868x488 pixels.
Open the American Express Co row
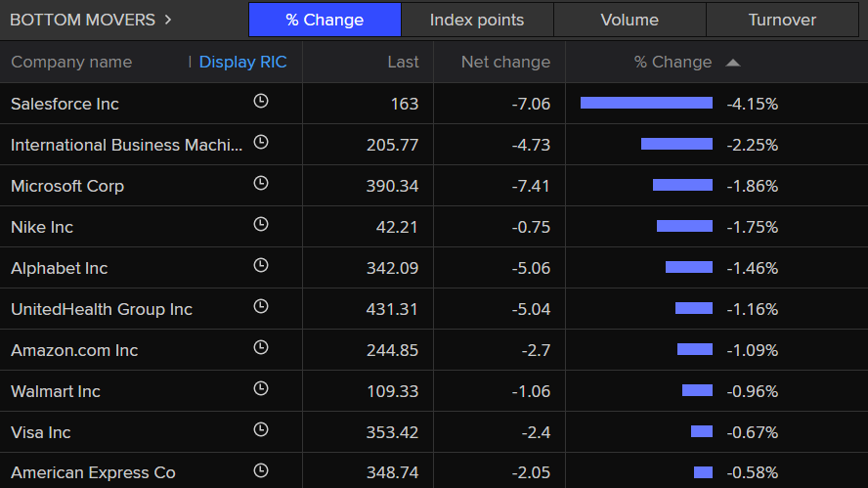click(x=434, y=471)
